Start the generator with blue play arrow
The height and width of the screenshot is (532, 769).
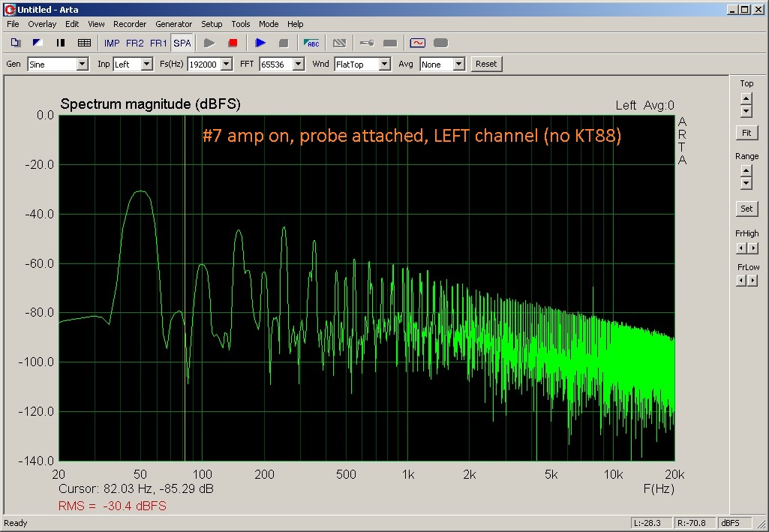pos(260,44)
